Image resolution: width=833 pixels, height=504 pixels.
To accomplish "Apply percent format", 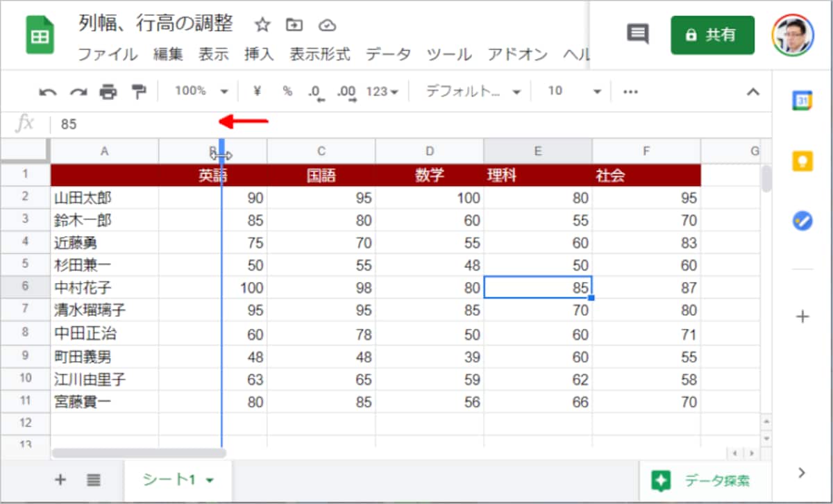I will tap(287, 91).
